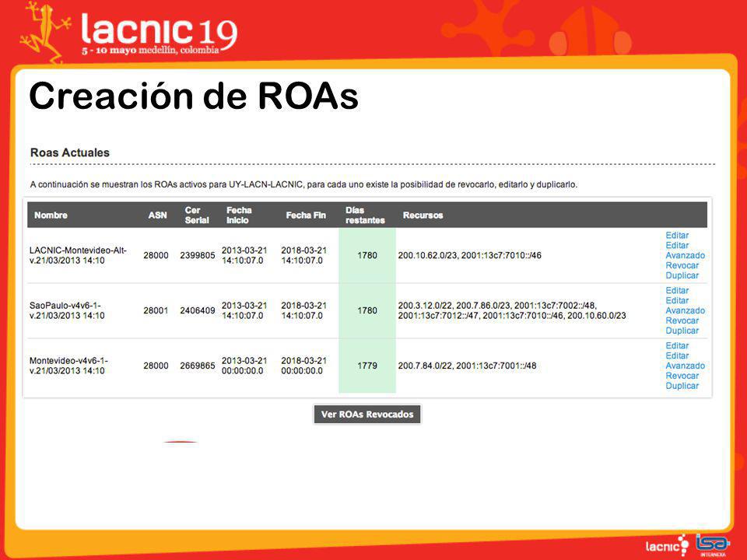Revoke the LACNIC-Montevideo-Alt ROA via Revocar
The width and height of the screenshot is (747, 560).
pos(682,265)
